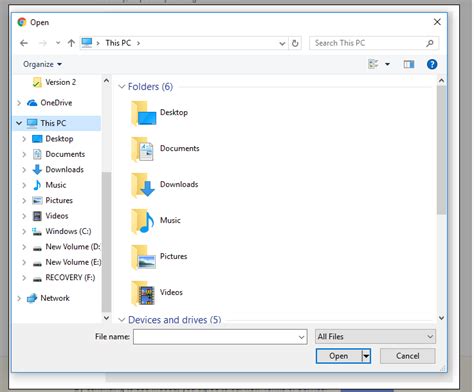Image resolution: width=474 pixels, height=392 pixels.
Task: Expand the address bar history dropdown
Action: pos(282,43)
